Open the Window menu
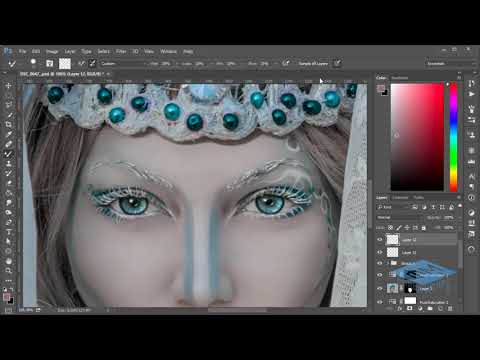 (x=168, y=51)
